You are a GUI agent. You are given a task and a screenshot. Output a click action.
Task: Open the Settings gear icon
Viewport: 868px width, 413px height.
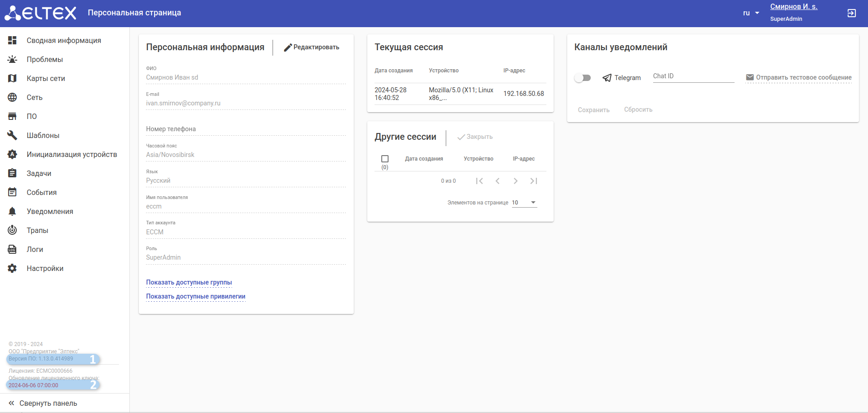12,268
